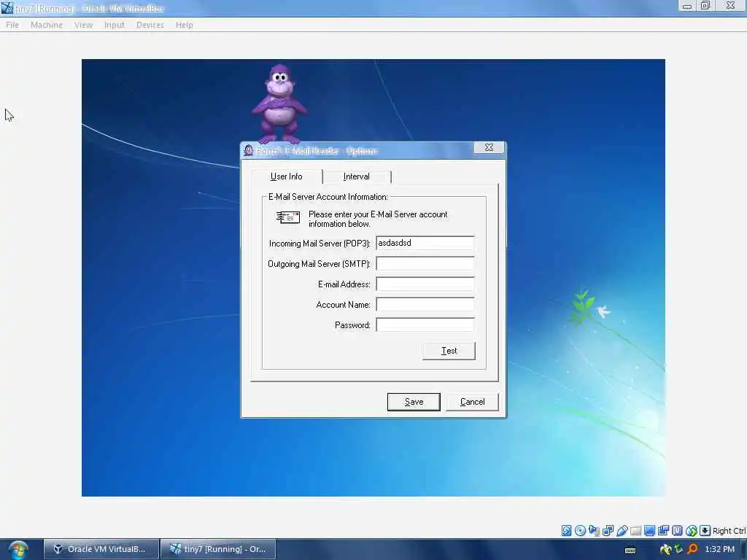Click the Test button

[x=449, y=351]
